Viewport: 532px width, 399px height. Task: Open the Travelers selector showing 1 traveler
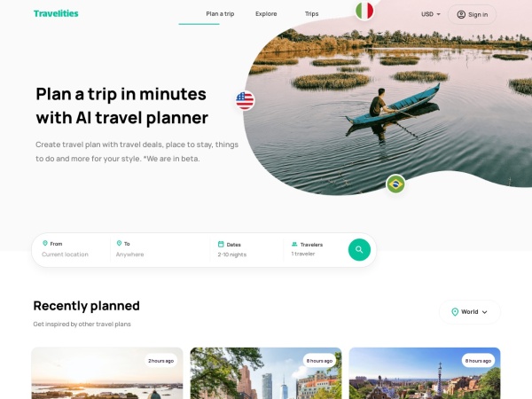[x=314, y=249]
